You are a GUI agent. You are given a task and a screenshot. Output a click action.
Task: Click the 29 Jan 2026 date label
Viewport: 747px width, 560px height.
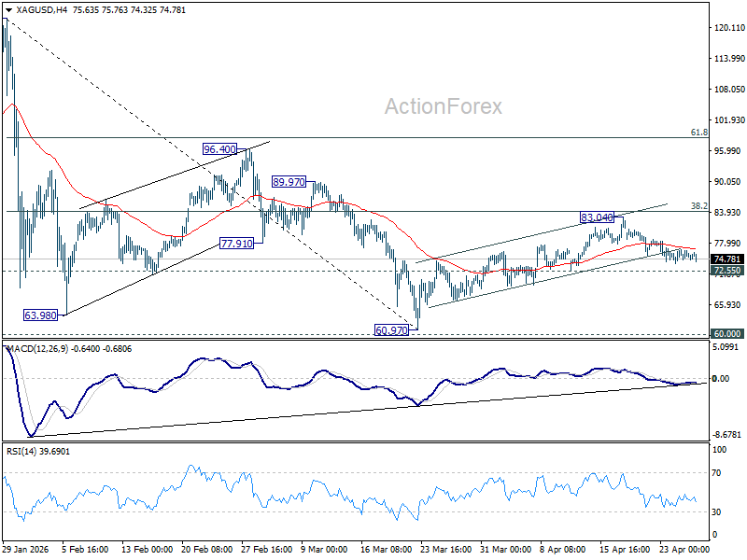tap(26, 549)
